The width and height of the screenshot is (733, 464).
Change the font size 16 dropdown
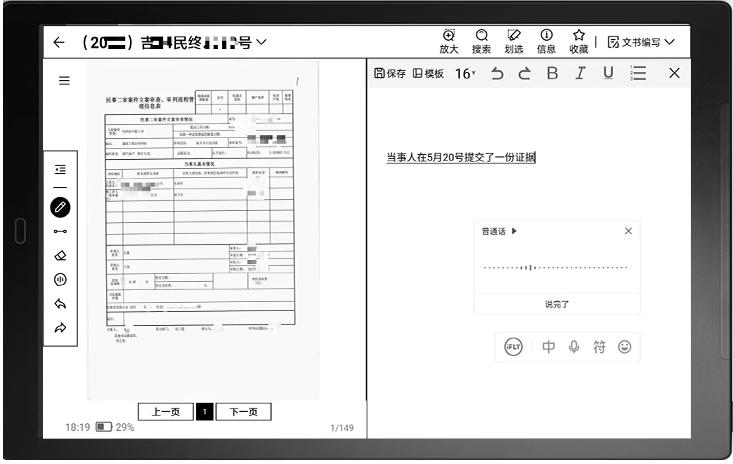point(465,73)
